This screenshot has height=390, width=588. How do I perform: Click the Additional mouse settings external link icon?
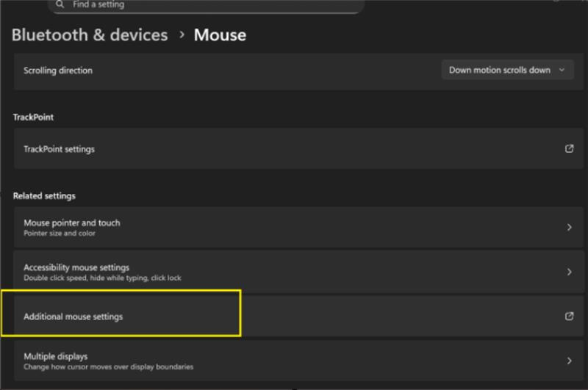(x=569, y=317)
